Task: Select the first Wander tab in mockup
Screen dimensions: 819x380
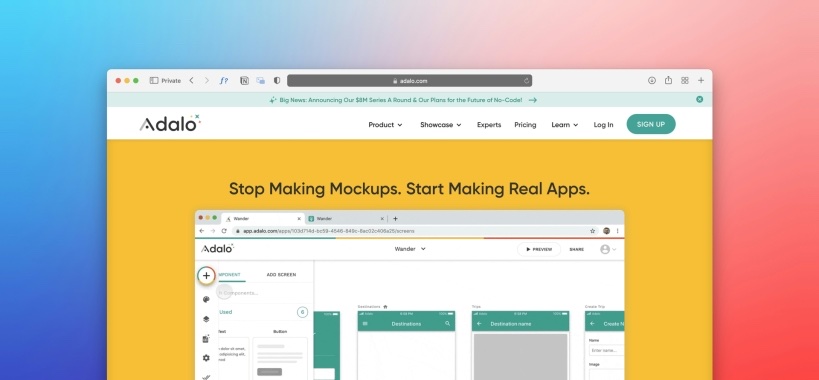Action: (x=263, y=219)
